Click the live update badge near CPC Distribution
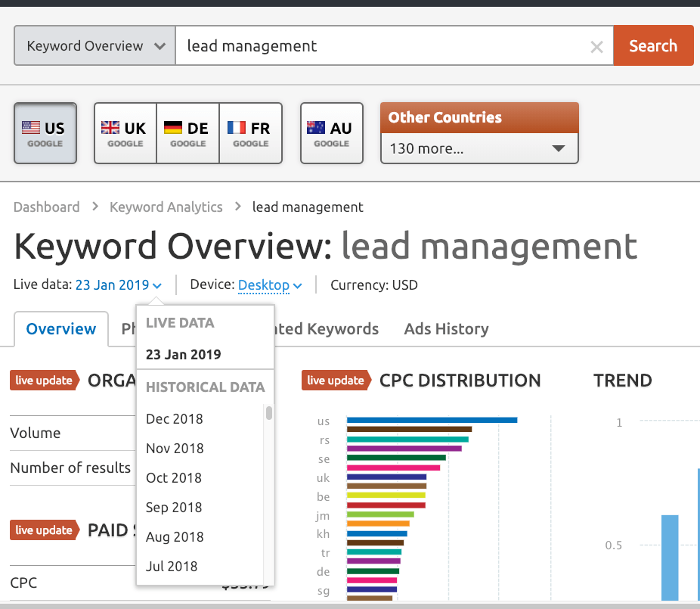 click(x=336, y=381)
